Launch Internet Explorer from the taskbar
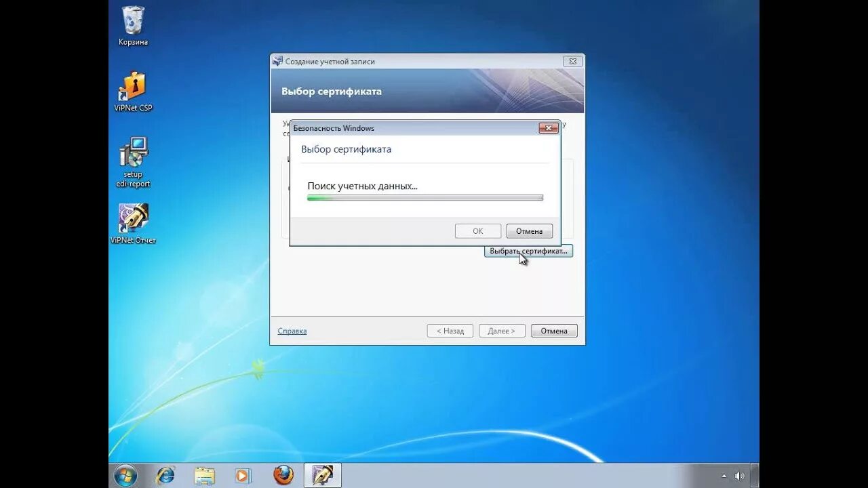 165,475
